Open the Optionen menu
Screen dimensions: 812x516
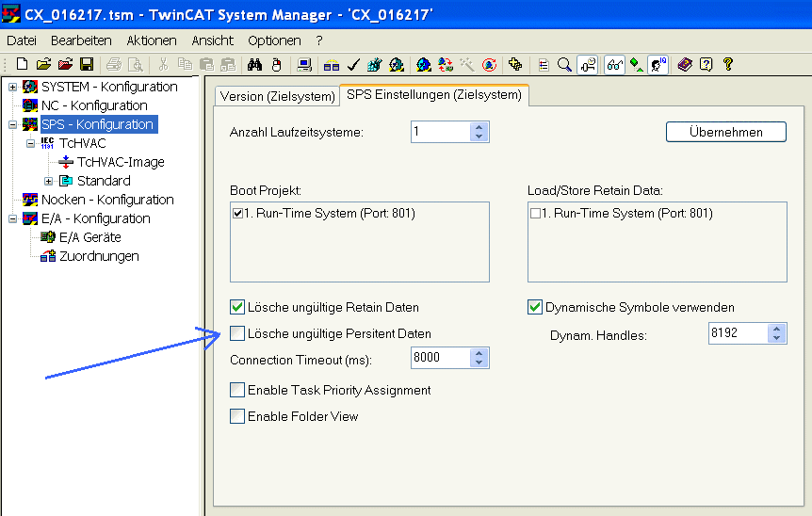[274, 40]
